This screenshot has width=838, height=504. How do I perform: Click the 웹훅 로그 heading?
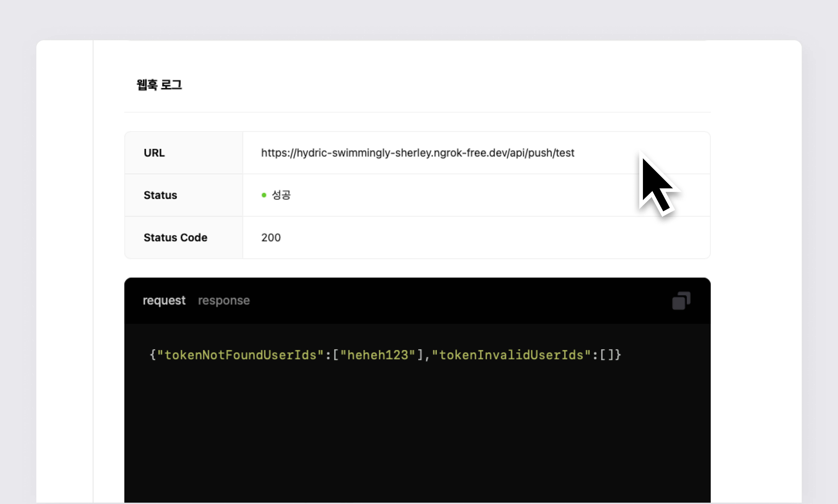pos(159,85)
